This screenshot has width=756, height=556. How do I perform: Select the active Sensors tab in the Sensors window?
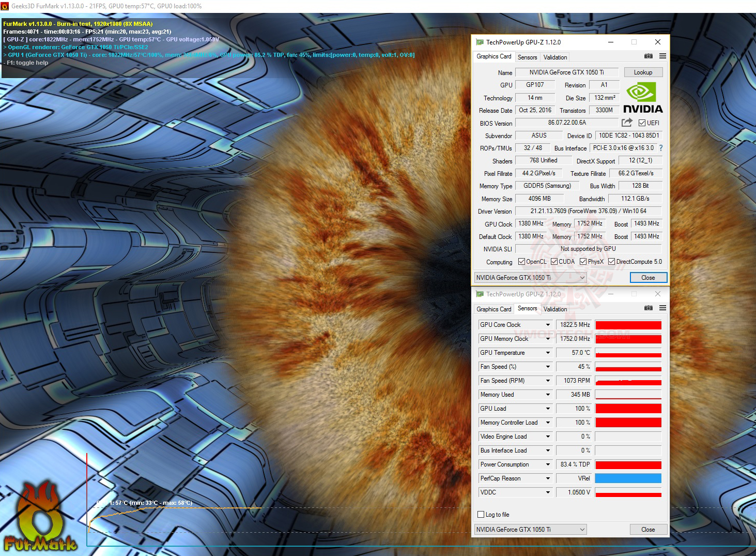(x=528, y=308)
